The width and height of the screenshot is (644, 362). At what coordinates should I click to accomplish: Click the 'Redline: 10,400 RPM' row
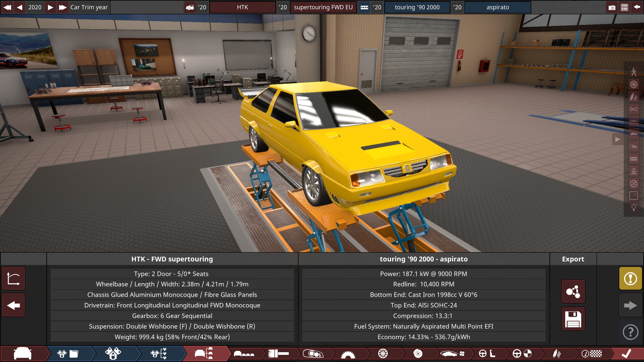[424, 284]
